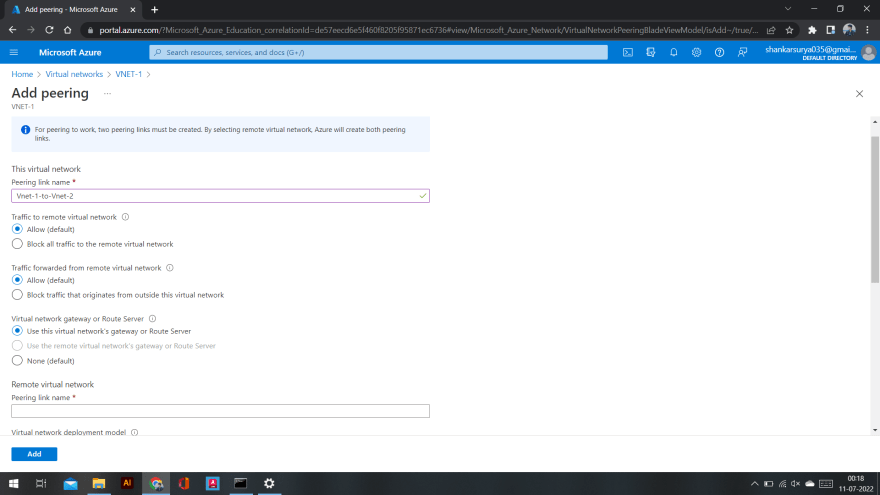Click the network icon in system tray

pyautogui.click(x=782, y=483)
